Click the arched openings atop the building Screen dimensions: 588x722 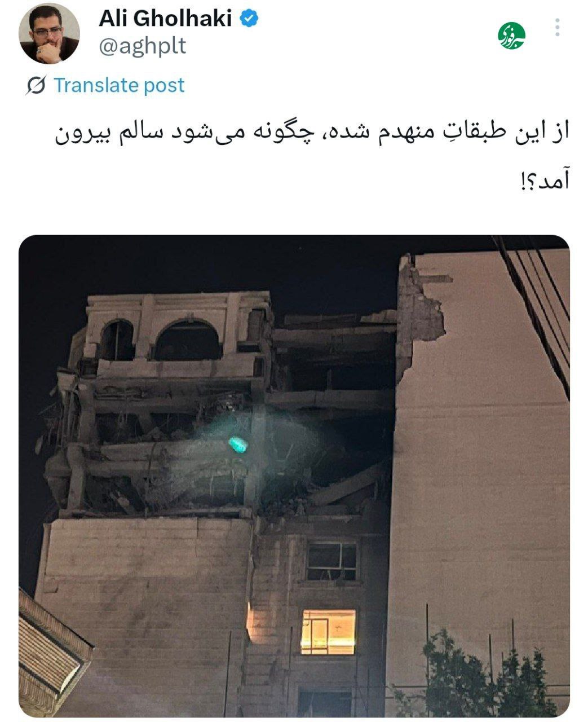(161, 340)
